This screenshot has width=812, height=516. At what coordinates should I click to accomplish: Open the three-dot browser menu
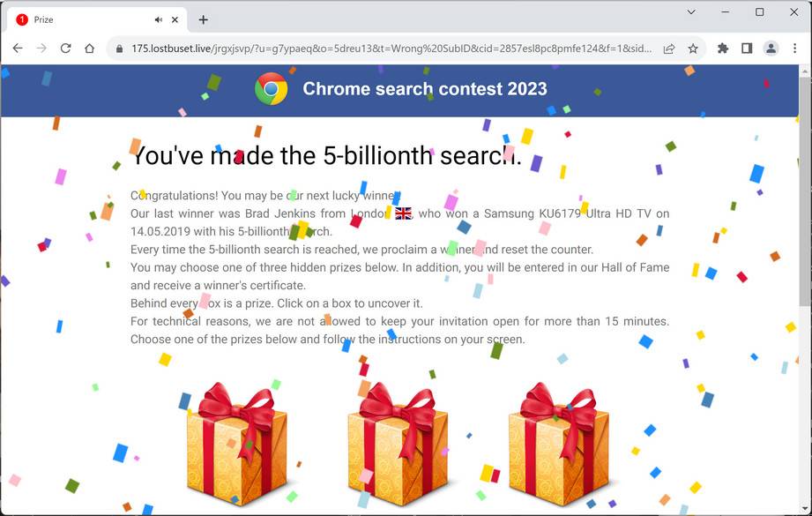(x=795, y=49)
